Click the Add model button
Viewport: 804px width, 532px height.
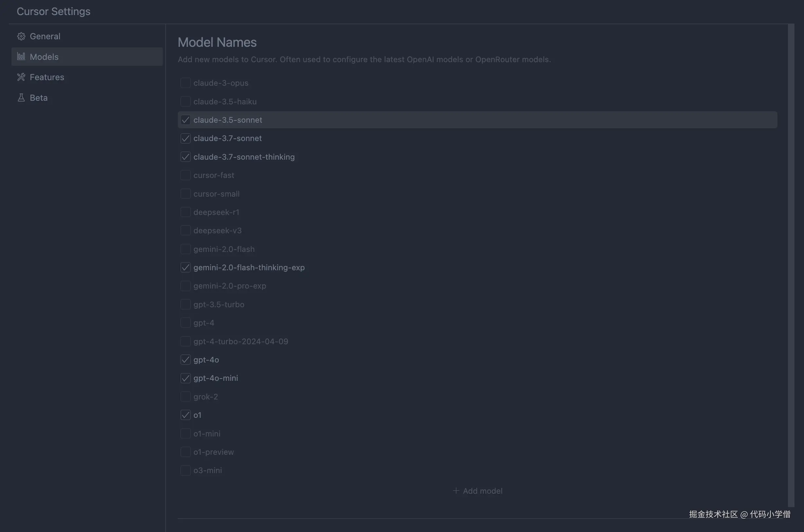(x=478, y=491)
